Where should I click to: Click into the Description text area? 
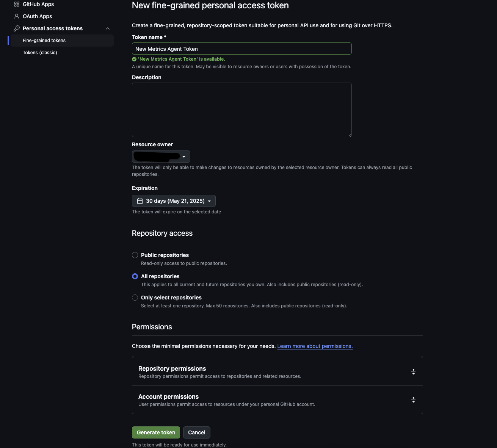(242, 110)
